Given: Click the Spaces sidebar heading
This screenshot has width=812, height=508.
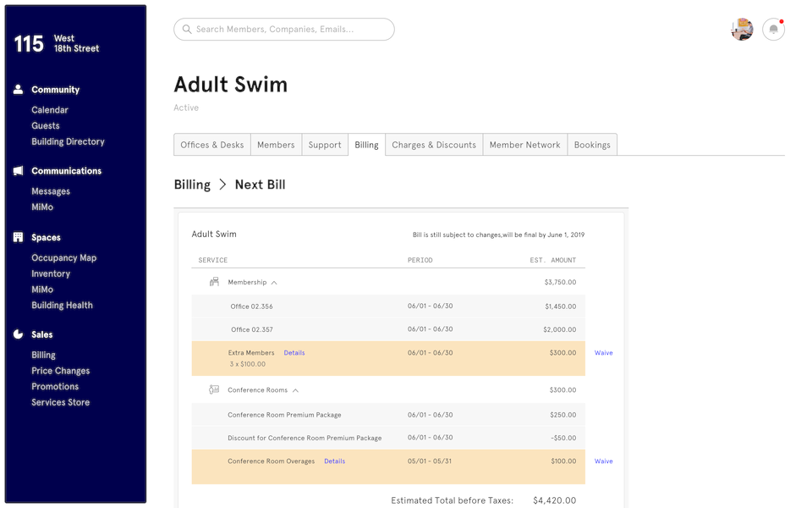Looking at the screenshot, I should pyautogui.click(x=46, y=237).
